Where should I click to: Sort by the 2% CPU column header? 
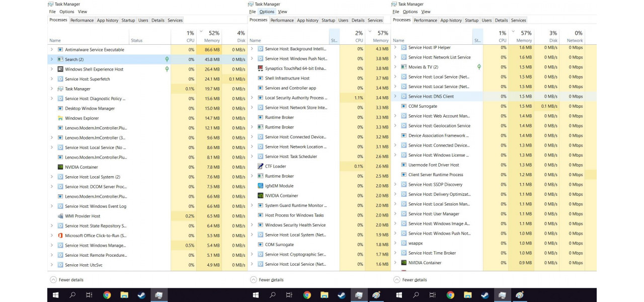point(352,36)
